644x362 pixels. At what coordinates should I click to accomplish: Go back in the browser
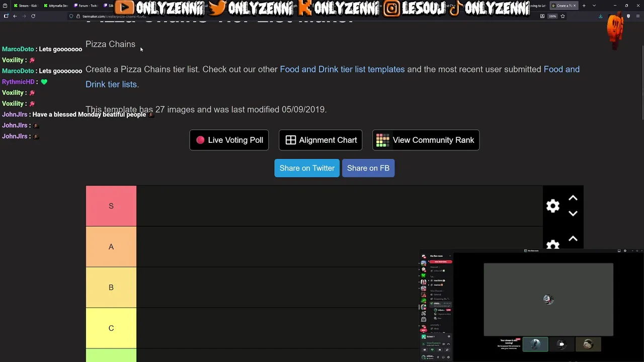(15, 16)
